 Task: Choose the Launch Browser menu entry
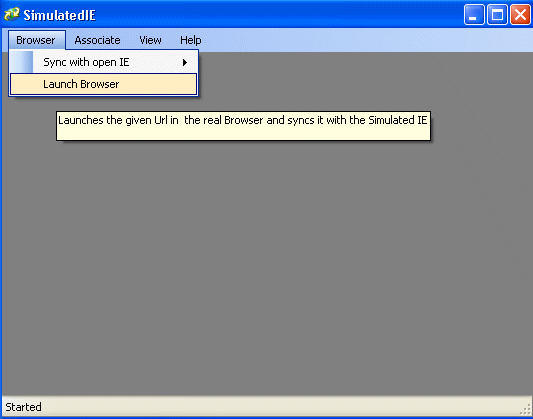point(103,84)
